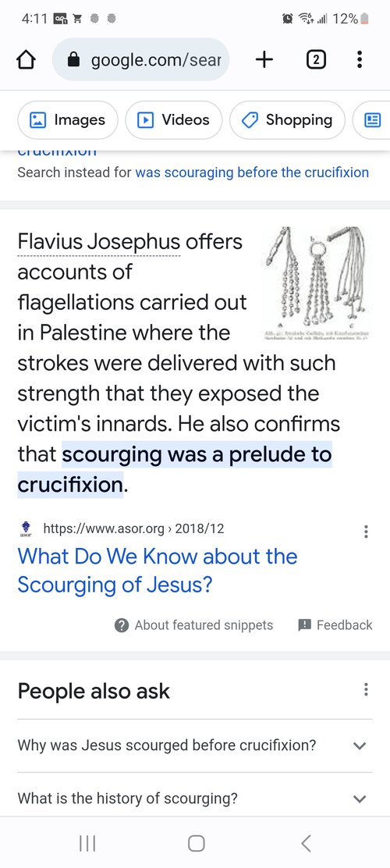The width and height of the screenshot is (390, 868).
Task: Open options menu for asor.org result
Action: [x=365, y=532]
